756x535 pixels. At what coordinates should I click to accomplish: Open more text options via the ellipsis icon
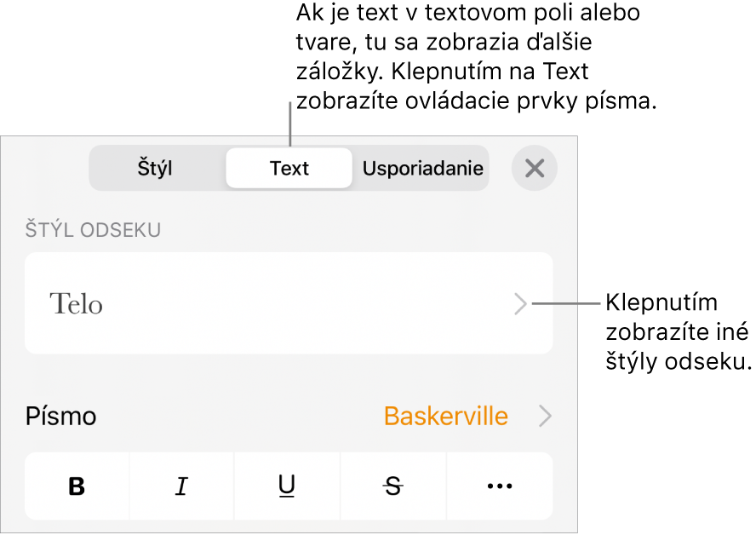coord(499,486)
